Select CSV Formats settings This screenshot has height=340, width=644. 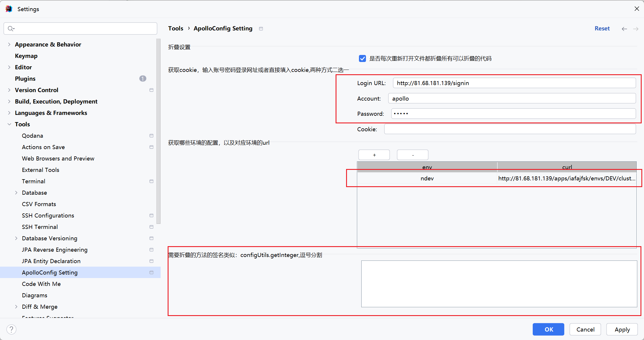39,204
